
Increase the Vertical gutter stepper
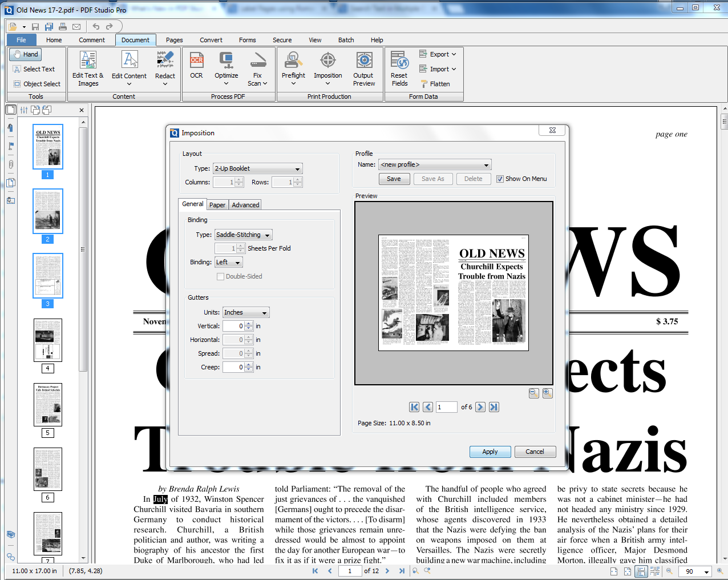[248, 324]
